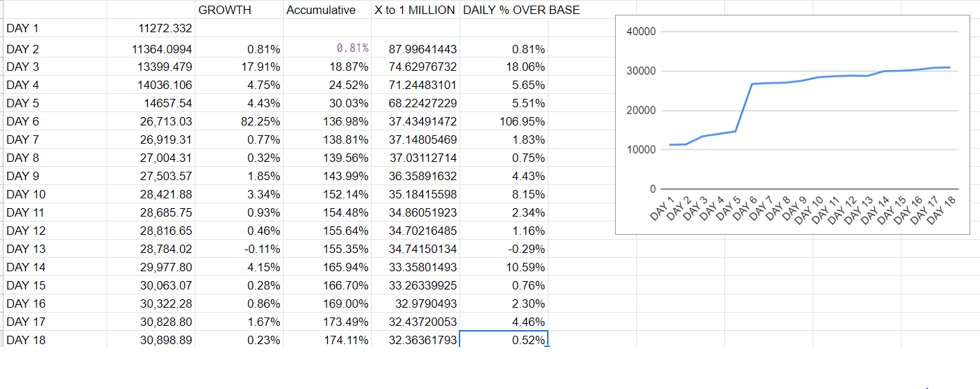Select the DAY 9 row label

(55, 176)
